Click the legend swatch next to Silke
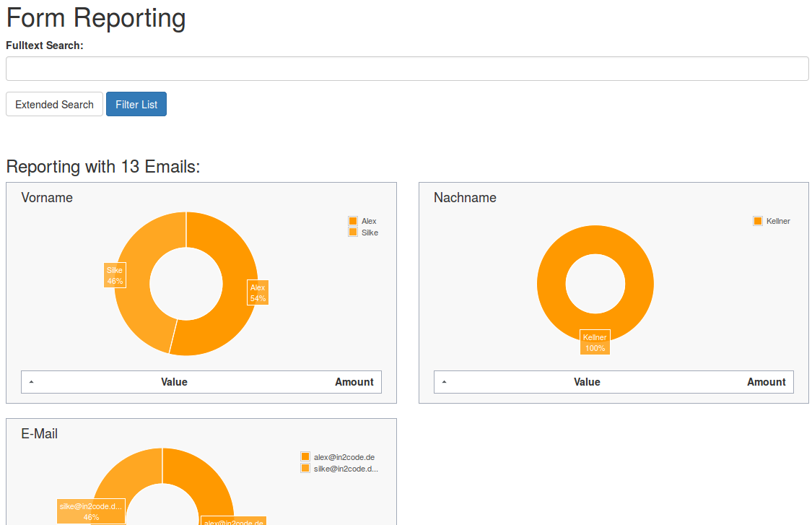Image resolution: width=812 pixels, height=525 pixels. 352,233
